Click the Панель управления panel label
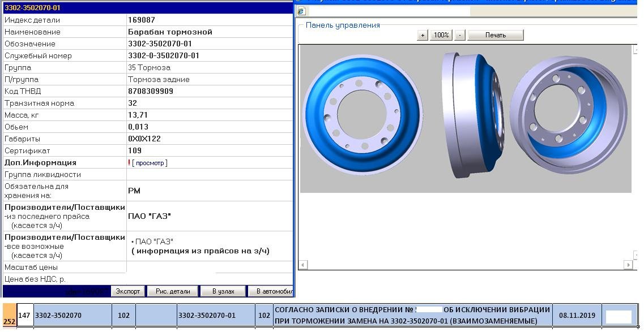This screenshot has width=644, height=332. click(x=343, y=25)
